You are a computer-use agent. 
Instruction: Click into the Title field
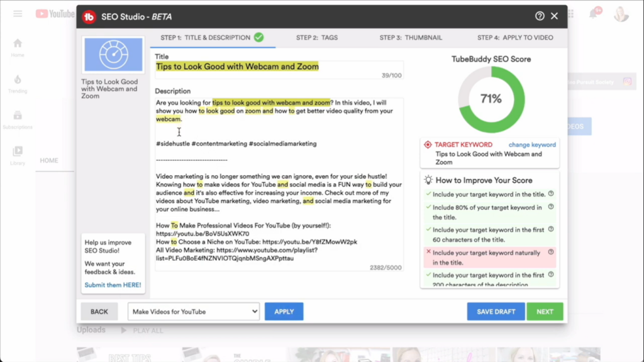279,70
